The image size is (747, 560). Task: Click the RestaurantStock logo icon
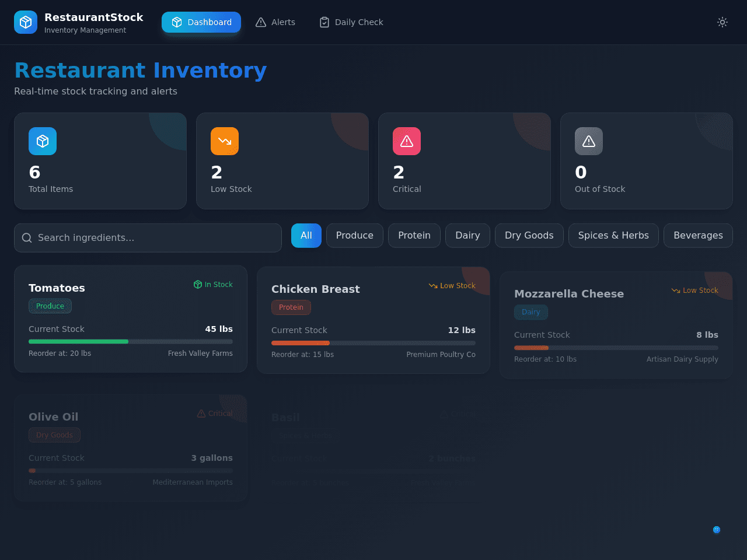26,22
